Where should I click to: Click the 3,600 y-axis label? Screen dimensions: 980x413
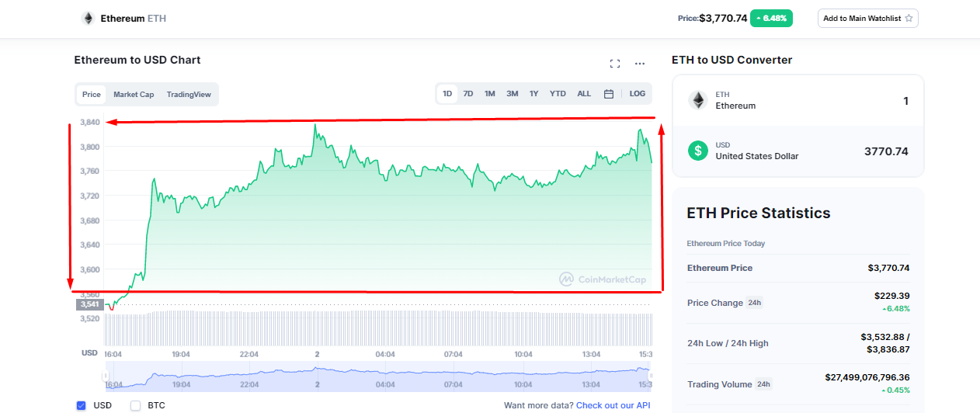tap(89, 269)
